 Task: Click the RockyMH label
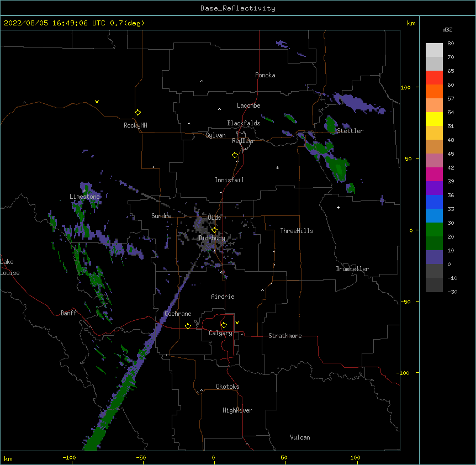pos(135,125)
